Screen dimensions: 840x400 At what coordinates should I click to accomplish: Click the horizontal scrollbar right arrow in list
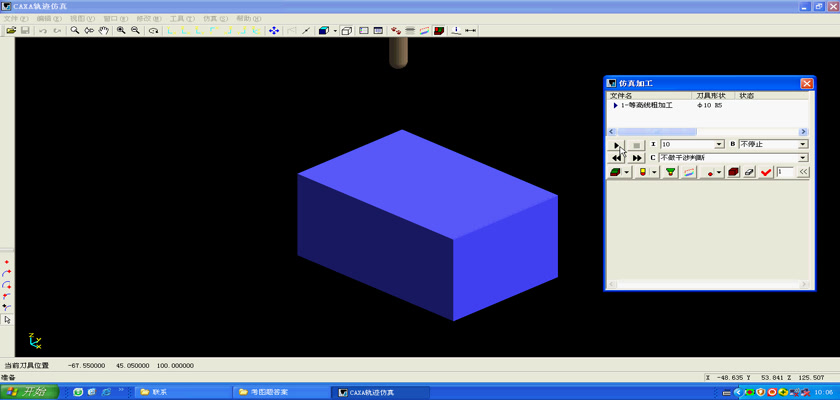point(803,131)
